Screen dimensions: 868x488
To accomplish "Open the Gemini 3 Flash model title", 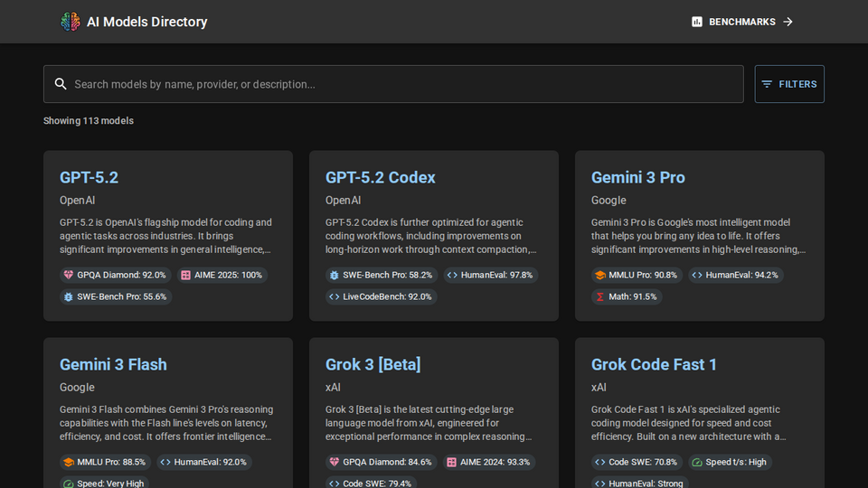I will [114, 364].
